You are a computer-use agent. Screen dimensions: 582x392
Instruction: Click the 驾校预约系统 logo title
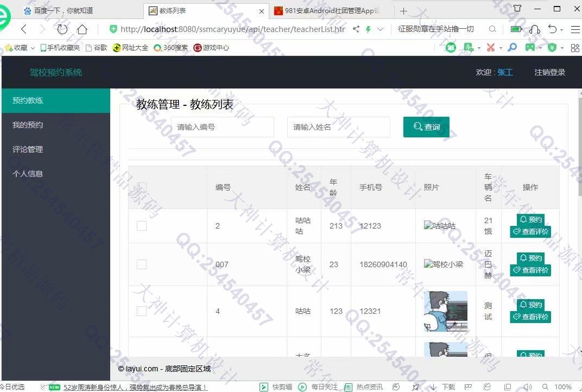point(56,72)
